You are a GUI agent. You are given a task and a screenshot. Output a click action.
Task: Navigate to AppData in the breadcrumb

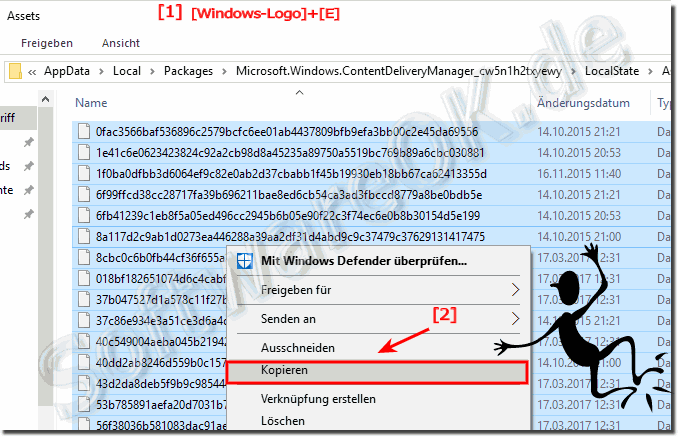67,71
